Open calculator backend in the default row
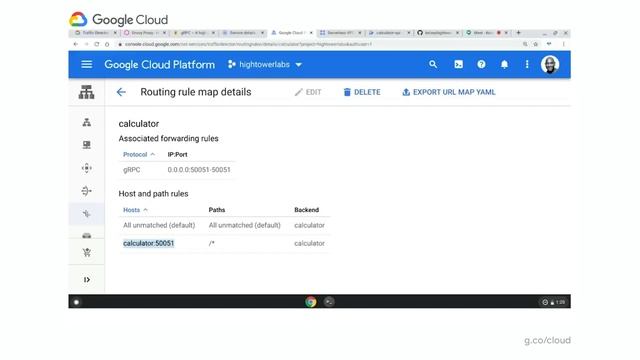This screenshot has width=640, height=360. point(309,225)
